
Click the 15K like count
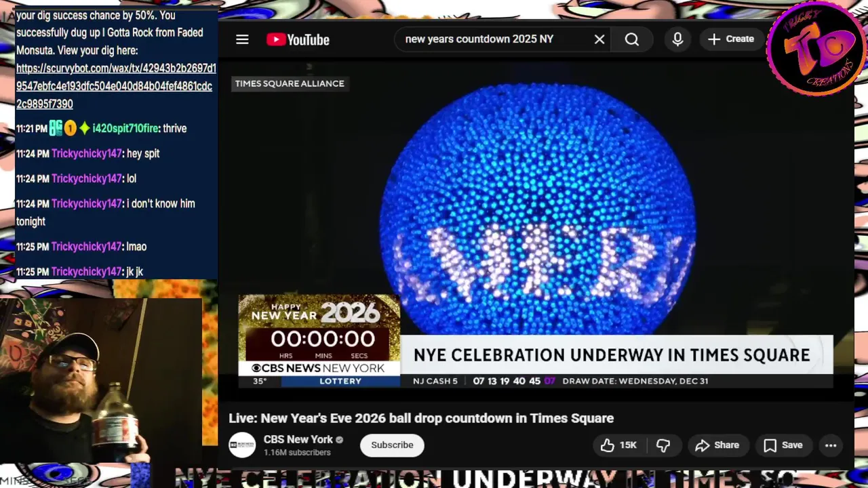[628, 445]
